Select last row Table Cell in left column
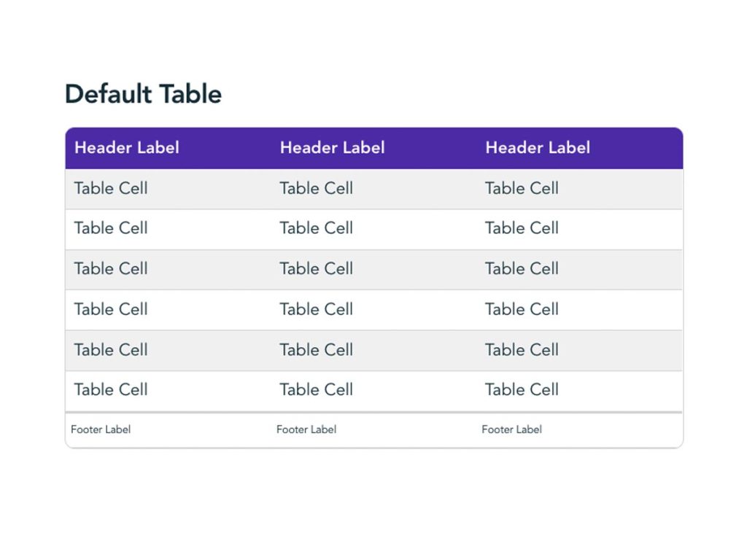The height and width of the screenshot is (560, 747). [111, 389]
